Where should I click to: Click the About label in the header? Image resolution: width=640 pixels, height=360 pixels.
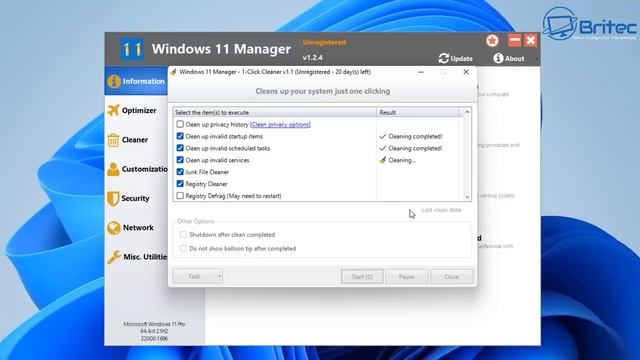(515, 59)
